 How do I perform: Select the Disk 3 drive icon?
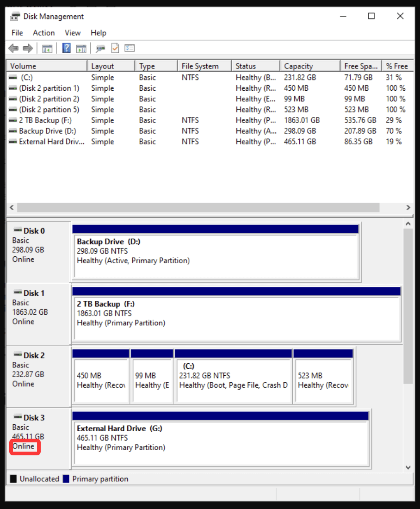(x=17, y=417)
